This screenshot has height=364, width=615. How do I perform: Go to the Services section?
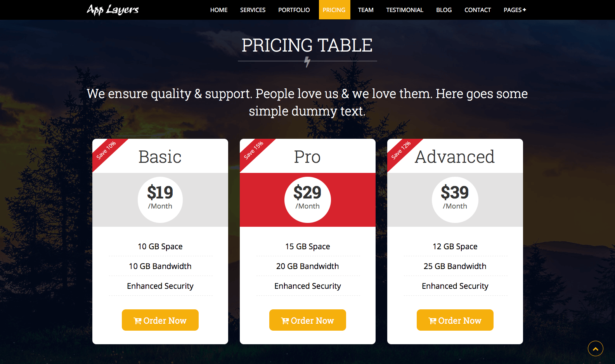253,10
